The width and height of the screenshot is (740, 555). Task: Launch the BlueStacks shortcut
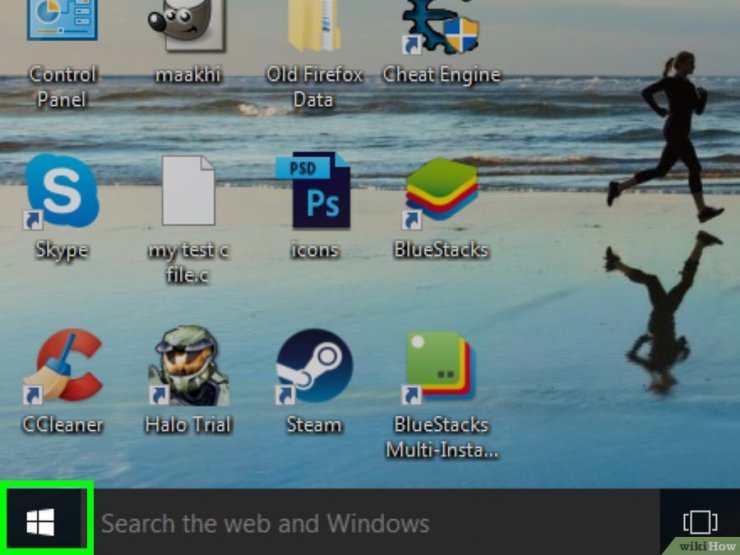point(441,193)
